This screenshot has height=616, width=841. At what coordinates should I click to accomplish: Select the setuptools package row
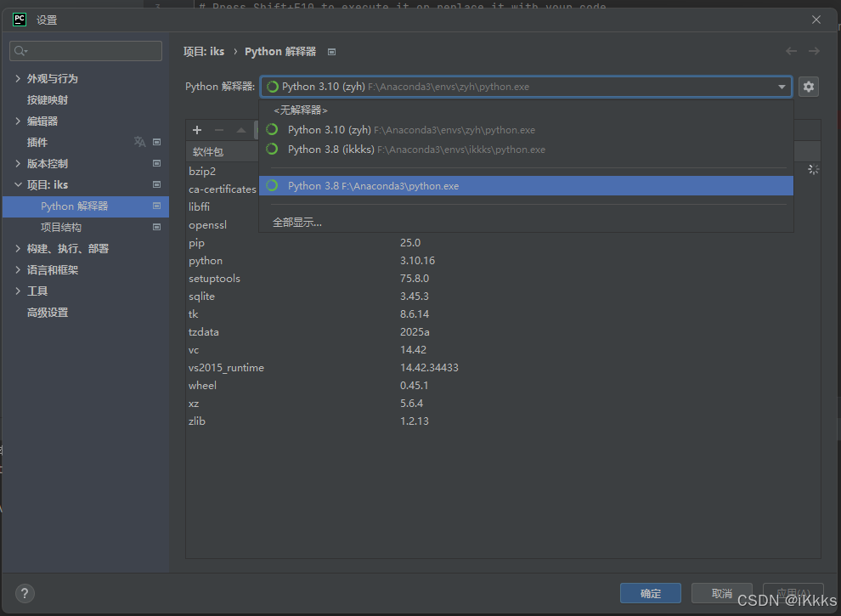(503, 279)
